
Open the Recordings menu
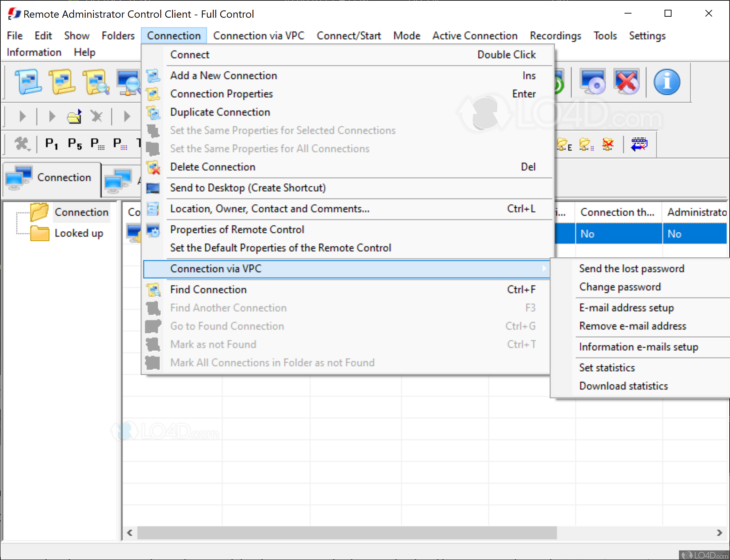555,35
